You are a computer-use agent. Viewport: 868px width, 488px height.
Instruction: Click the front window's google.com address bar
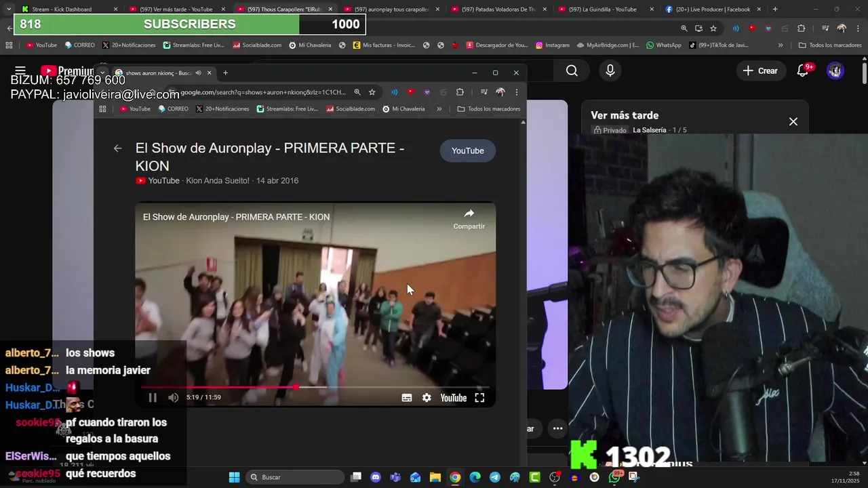click(x=263, y=92)
